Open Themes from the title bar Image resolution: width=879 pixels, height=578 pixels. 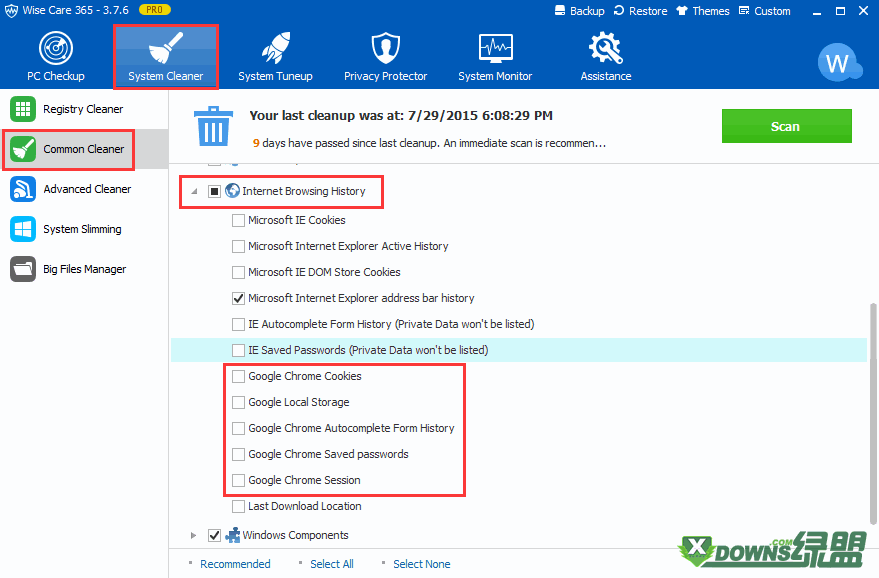703,11
